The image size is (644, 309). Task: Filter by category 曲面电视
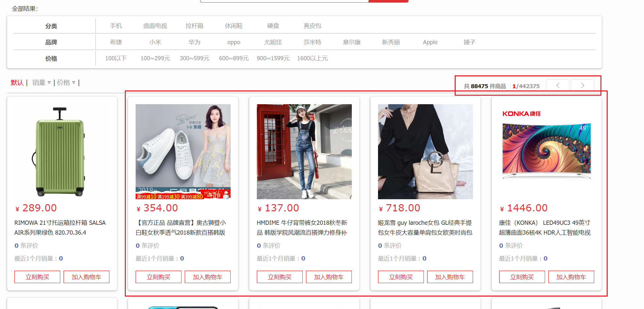point(155,26)
